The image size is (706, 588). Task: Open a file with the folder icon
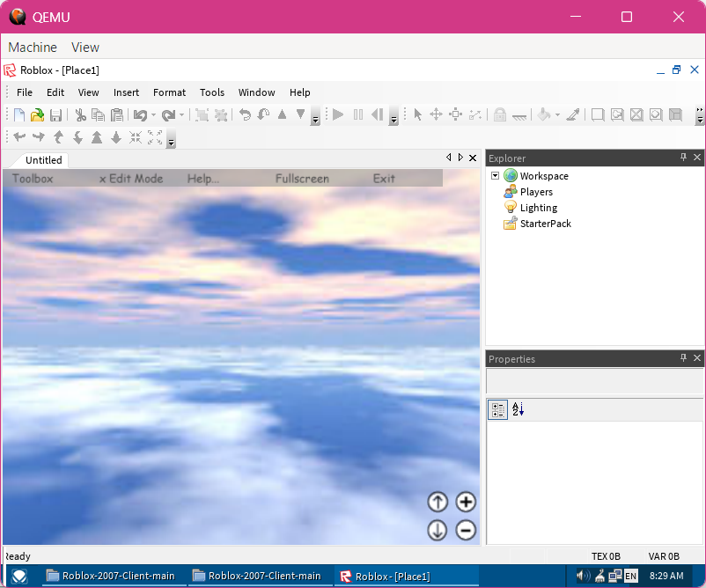37,114
